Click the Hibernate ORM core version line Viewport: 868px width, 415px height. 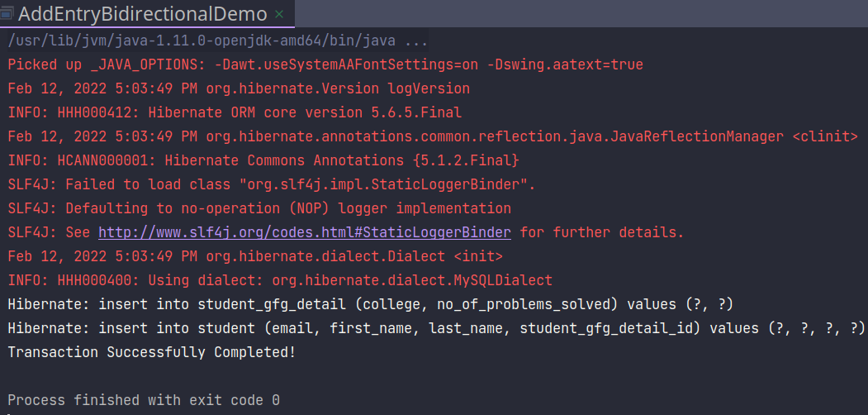coord(234,112)
